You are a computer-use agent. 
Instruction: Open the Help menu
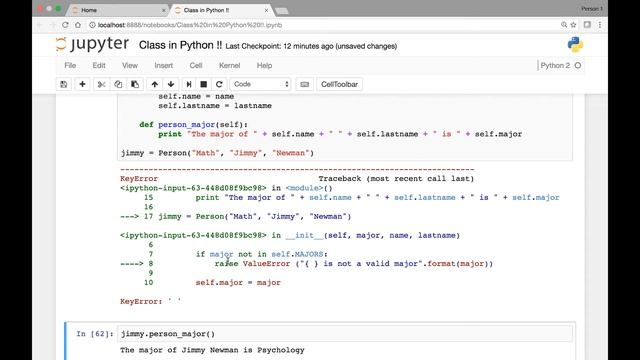pyautogui.click(x=264, y=65)
